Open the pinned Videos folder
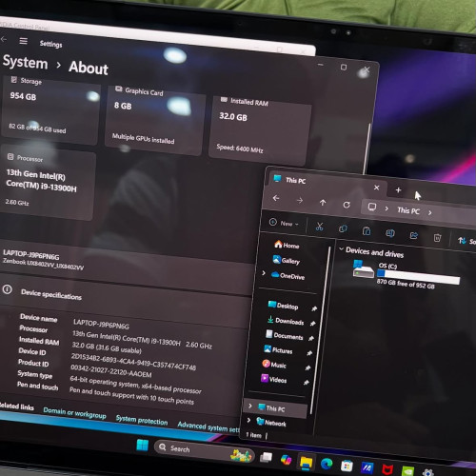 click(x=273, y=379)
